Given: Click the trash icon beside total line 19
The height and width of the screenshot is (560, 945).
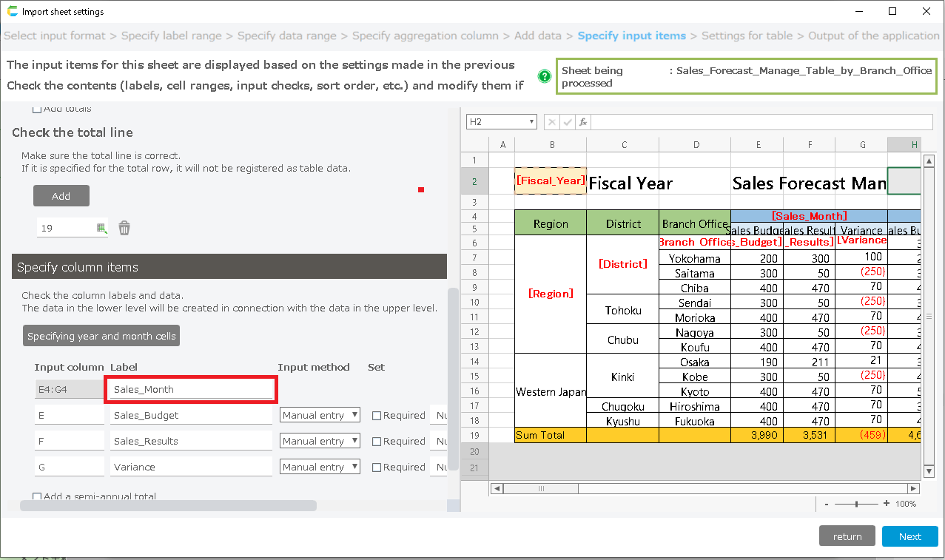Looking at the screenshot, I should (124, 228).
